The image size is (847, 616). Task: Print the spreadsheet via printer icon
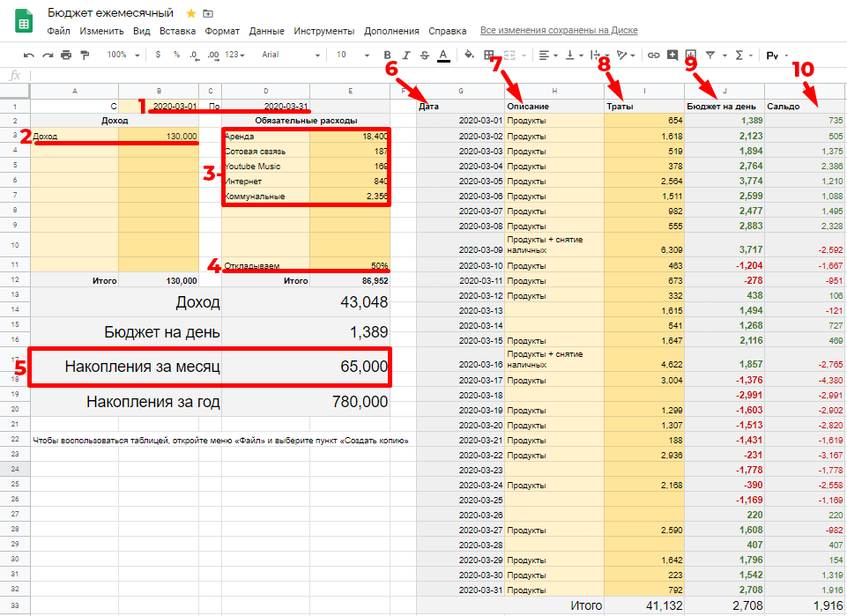point(66,55)
